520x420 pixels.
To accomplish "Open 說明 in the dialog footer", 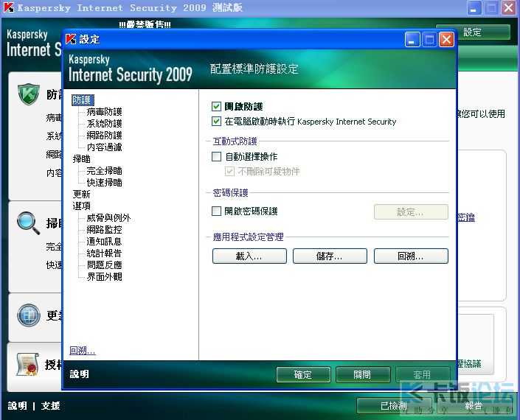I will tap(79, 374).
